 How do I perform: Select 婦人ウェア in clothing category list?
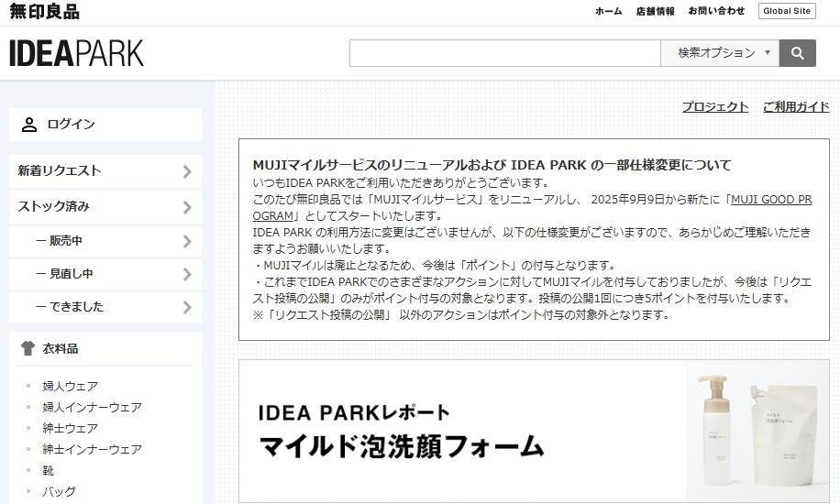[x=70, y=386]
